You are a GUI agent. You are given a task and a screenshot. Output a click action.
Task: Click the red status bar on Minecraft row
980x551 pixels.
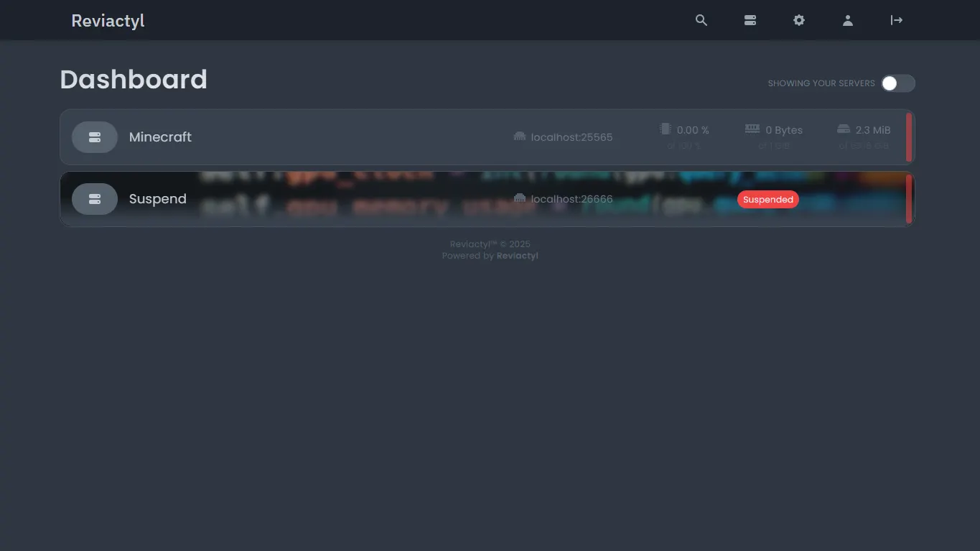point(907,136)
